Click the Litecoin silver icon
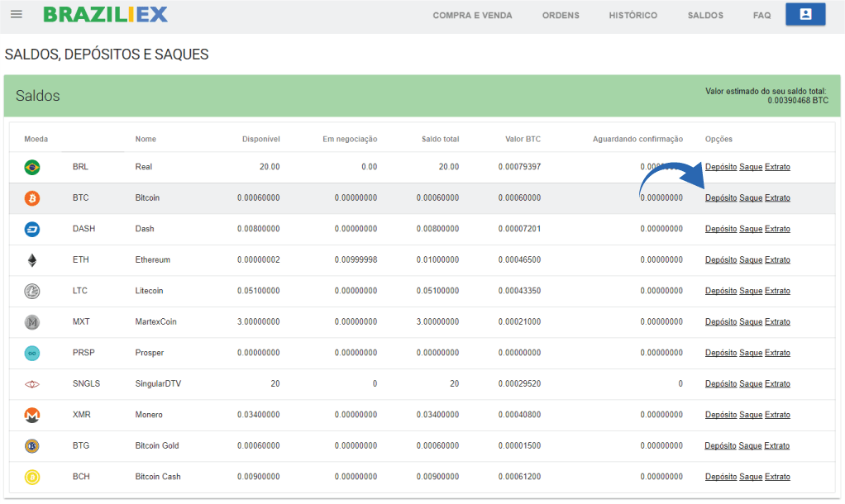 pos(32,291)
